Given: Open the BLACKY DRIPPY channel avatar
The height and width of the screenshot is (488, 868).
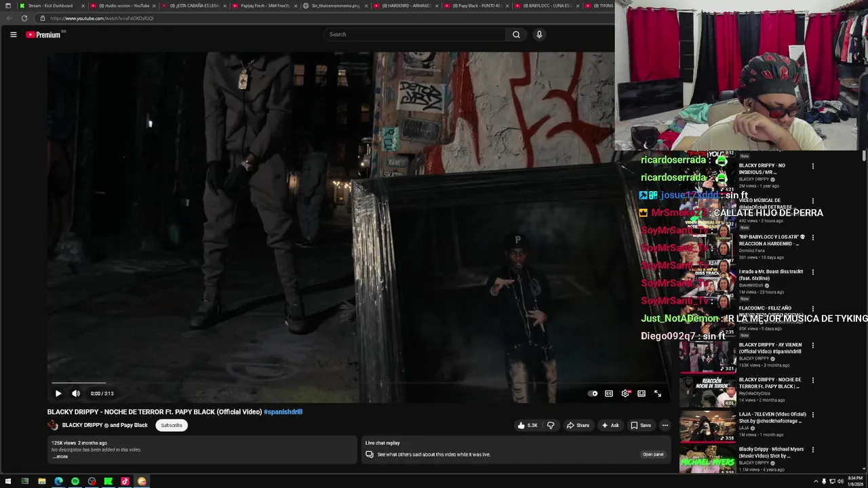Looking at the screenshot, I should coord(53,425).
